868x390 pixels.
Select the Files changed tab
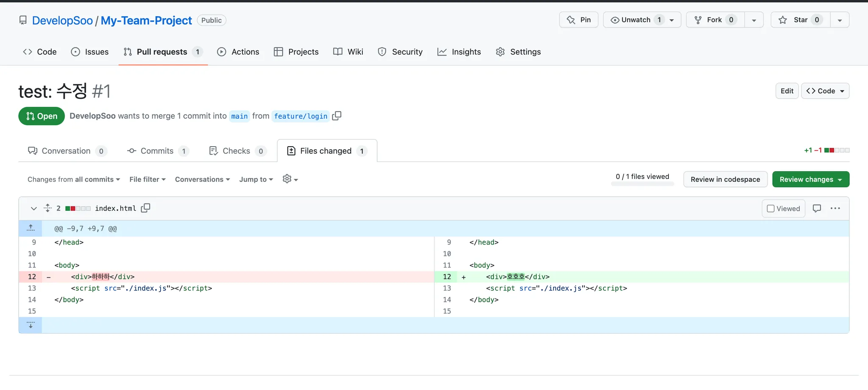pos(327,151)
